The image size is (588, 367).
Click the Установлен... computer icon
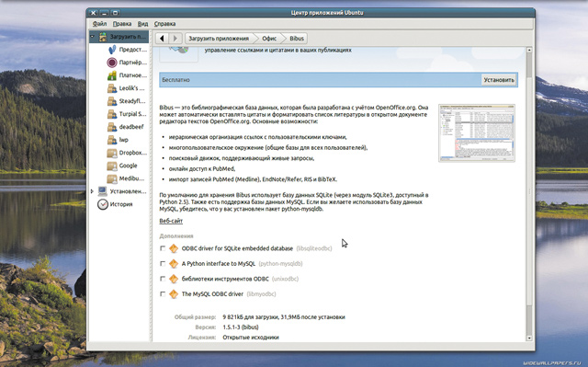pos(102,191)
